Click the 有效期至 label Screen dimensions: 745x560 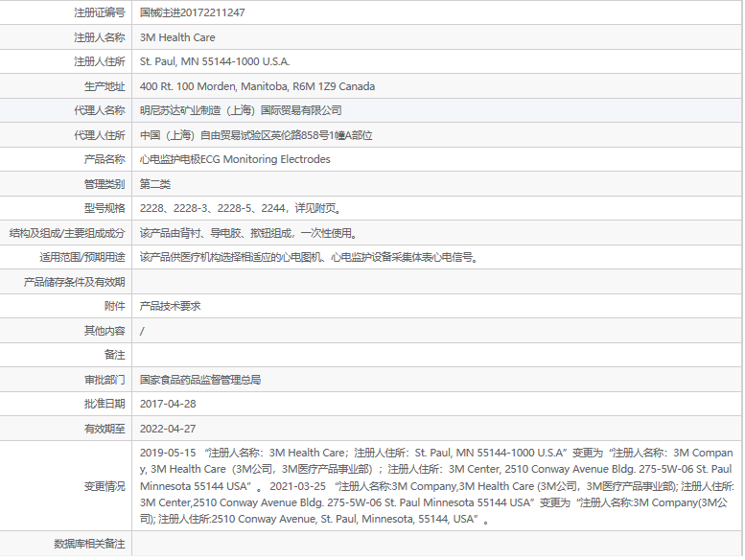pos(105,429)
